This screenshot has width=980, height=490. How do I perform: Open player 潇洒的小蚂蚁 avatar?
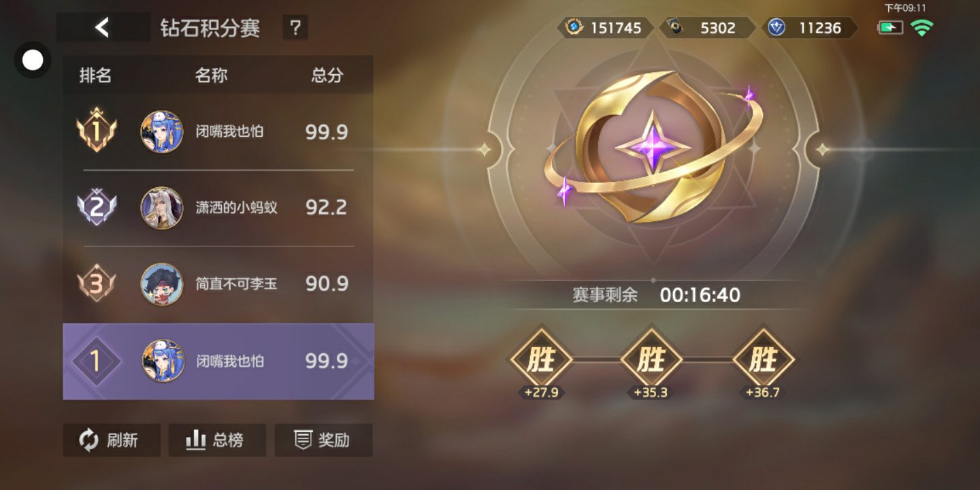[x=162, y=208]
